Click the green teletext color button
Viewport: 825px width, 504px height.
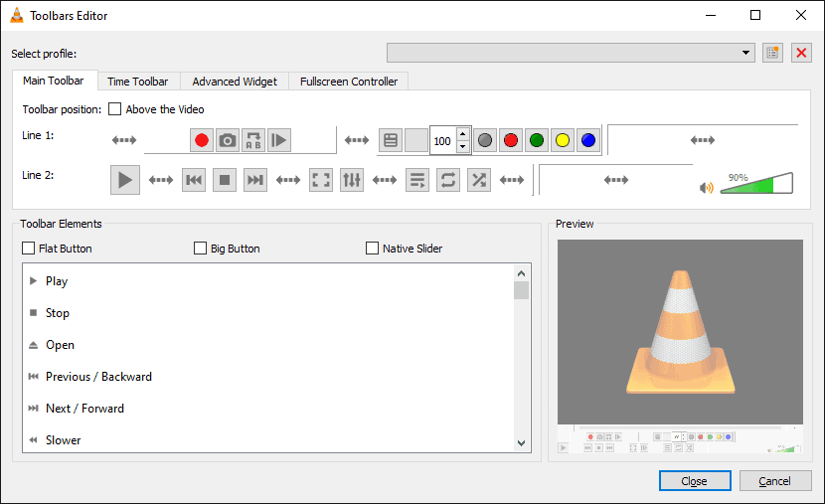pos(537,140)
